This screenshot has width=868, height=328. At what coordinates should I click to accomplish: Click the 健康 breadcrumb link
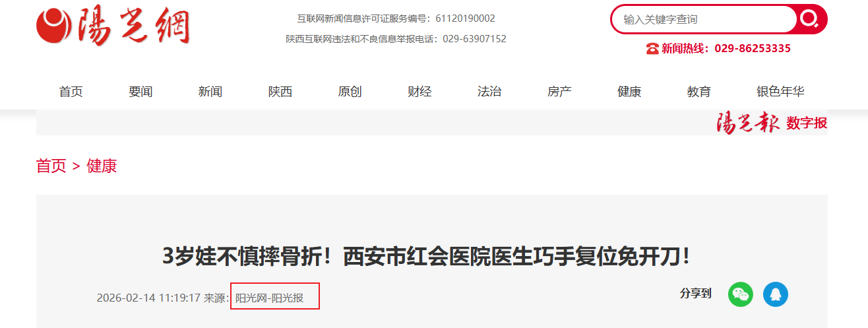(x=102, y=166)
